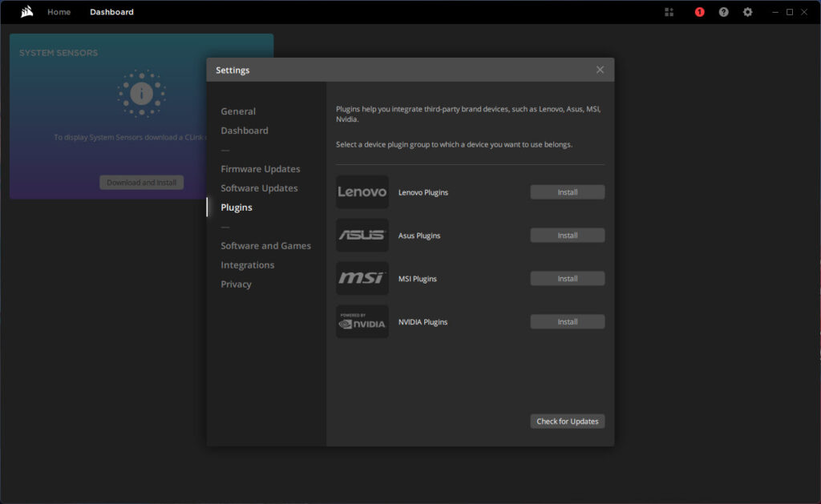The height and width of the screenshot is (504, 821).
Task: Click the MSI Plugins label
Action: tap(417, 278)
